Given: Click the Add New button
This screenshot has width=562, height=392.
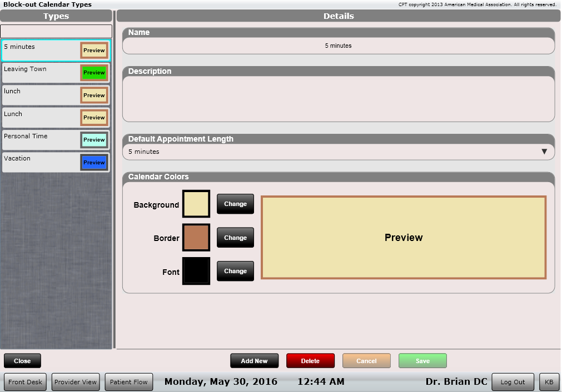Looking at the screenshot, I should point(254,361).
